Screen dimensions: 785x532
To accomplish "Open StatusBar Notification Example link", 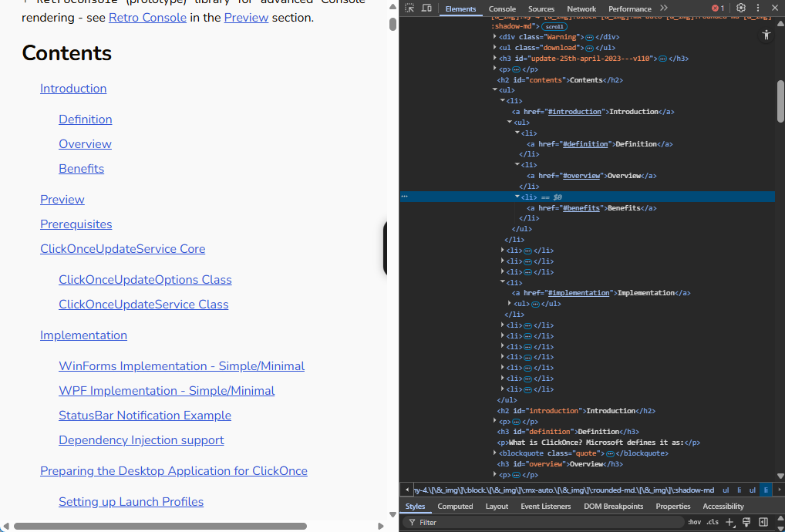I will 145,416.
